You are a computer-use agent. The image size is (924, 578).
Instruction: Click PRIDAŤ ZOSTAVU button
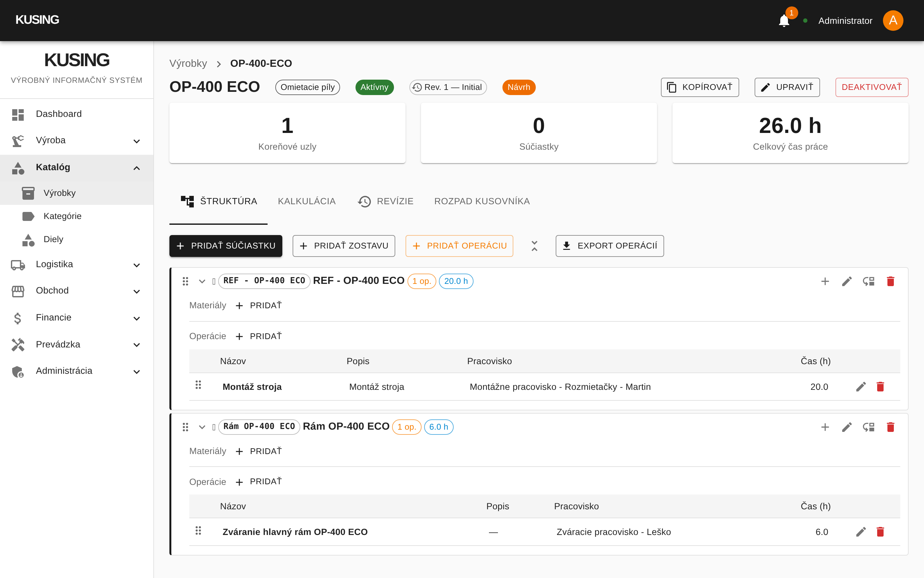(344, 246)
